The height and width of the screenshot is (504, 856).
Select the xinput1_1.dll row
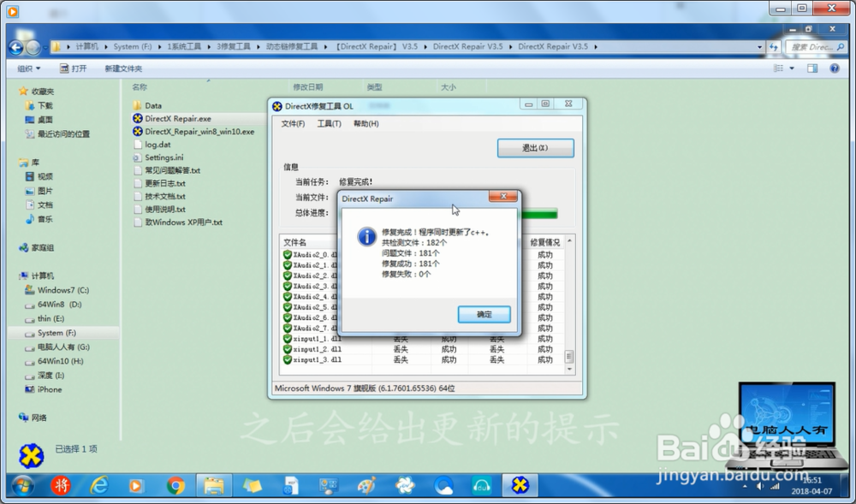tap(422, 339)
